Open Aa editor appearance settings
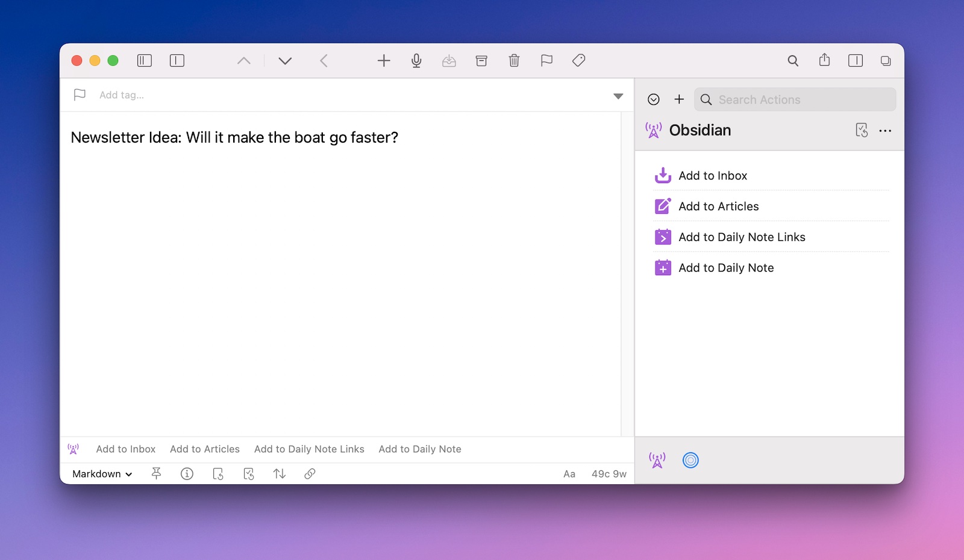964x560 pixels. click(569, 474)
